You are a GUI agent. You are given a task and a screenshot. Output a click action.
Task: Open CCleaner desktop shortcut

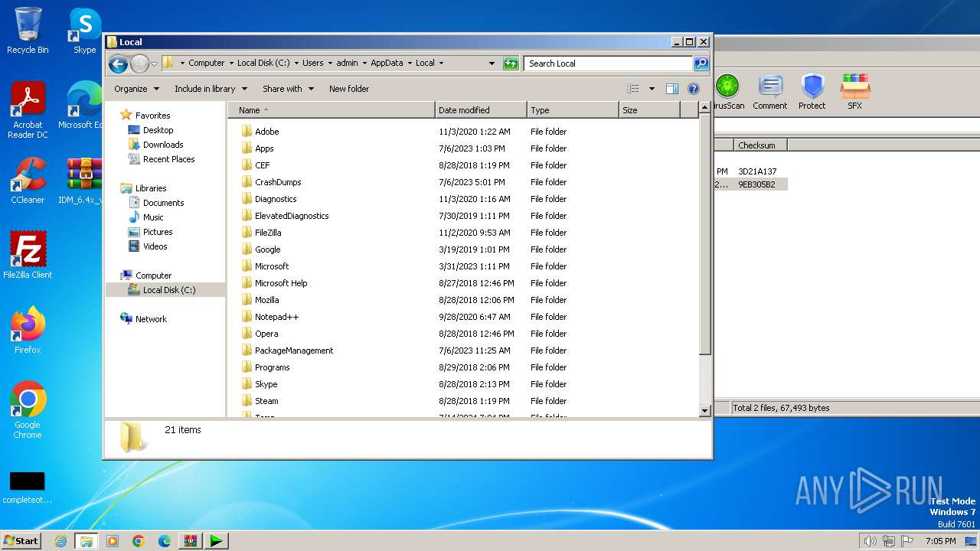(28, 181)
